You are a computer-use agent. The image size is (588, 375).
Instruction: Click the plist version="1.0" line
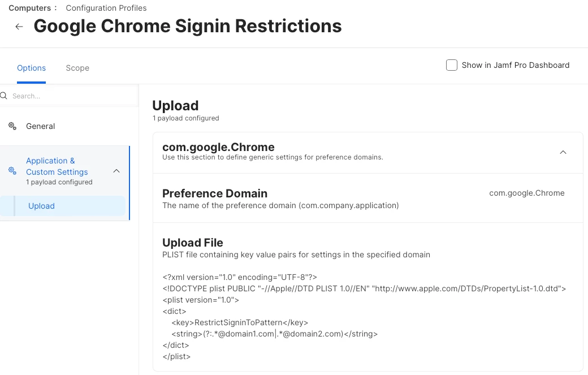tap(201, 300)
